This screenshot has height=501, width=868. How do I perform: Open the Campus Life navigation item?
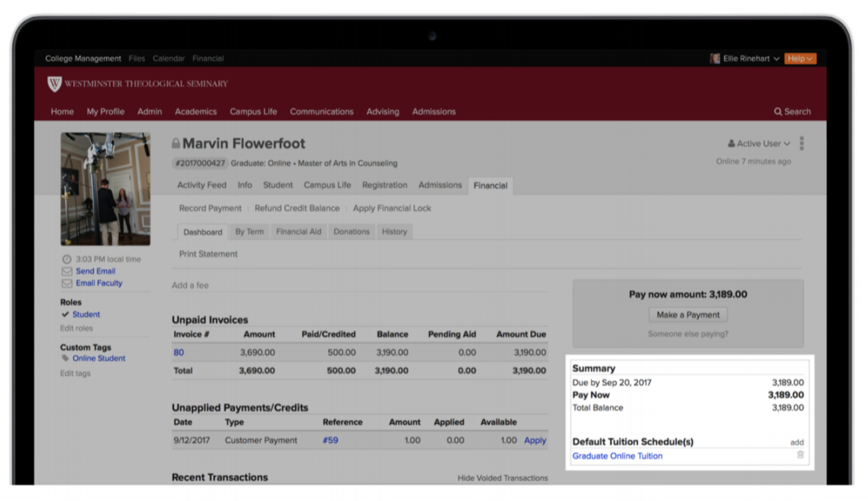pos(253,111)
